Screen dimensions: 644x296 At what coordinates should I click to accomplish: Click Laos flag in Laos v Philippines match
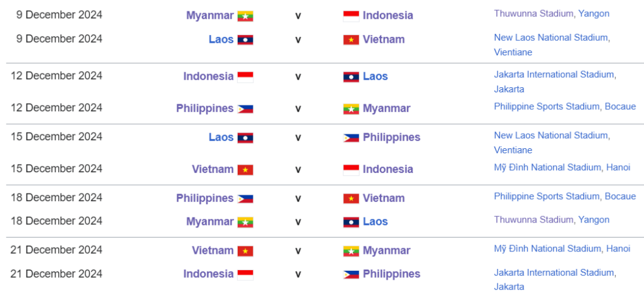coord(245,138)
